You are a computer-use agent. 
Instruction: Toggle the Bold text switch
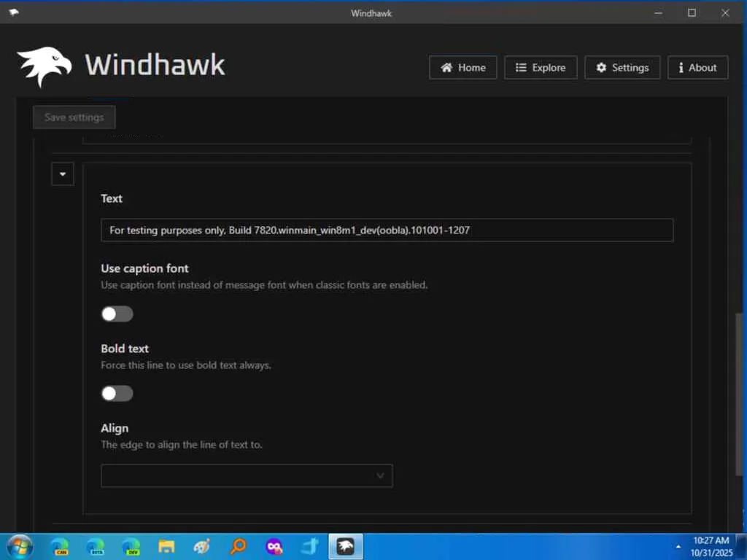117,393
